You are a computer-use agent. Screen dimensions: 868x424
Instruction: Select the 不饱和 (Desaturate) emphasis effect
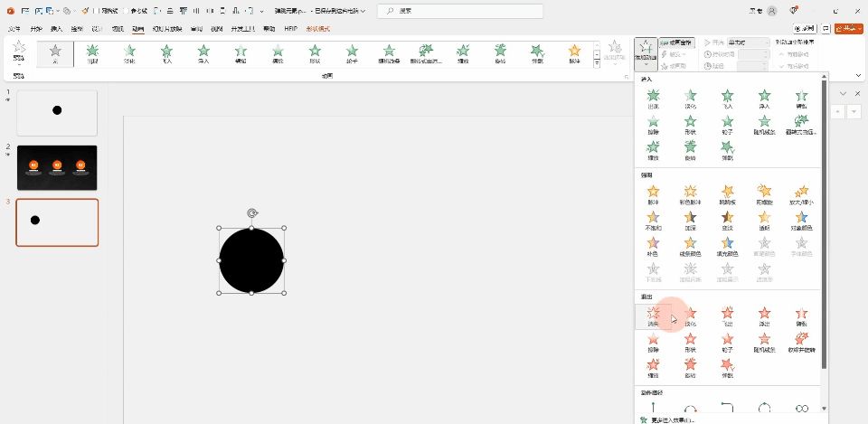point(653,221)
